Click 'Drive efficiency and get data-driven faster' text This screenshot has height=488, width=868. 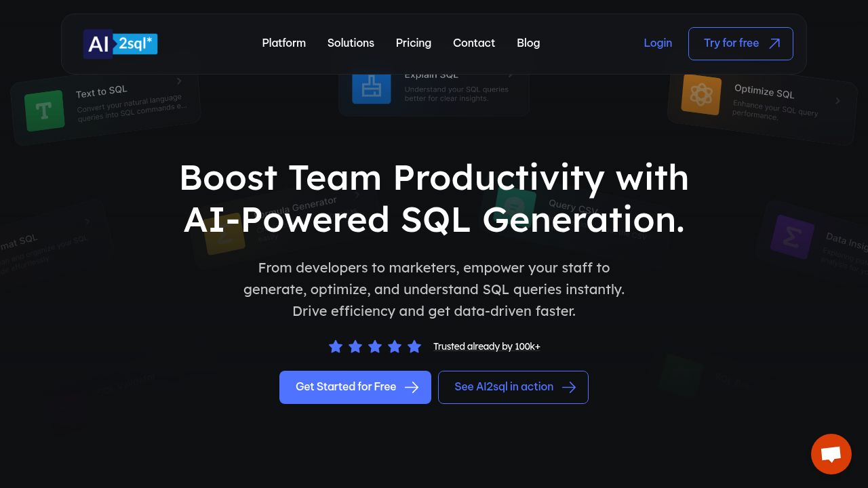[x=434, y=311]
